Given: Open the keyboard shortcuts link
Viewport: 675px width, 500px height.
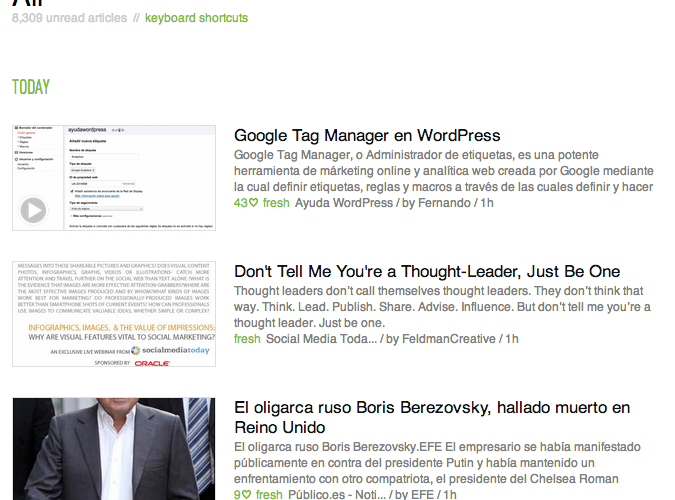Looking at the screenshot, I should tap(196, 18).
